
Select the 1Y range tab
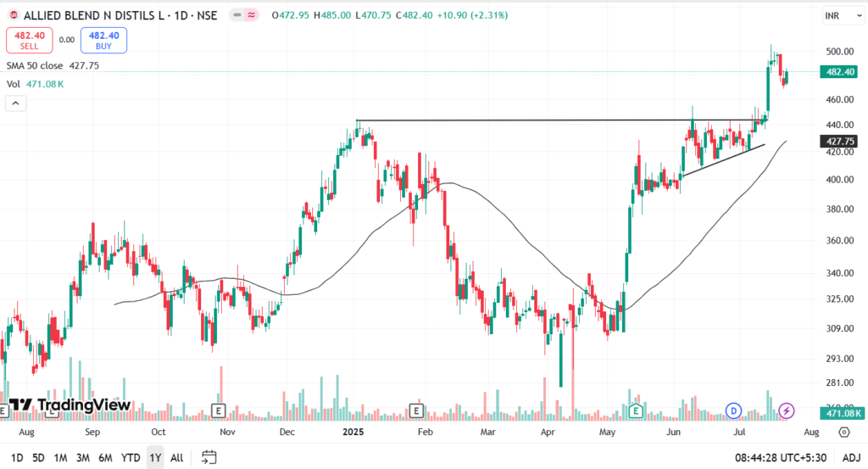point(155,458)
